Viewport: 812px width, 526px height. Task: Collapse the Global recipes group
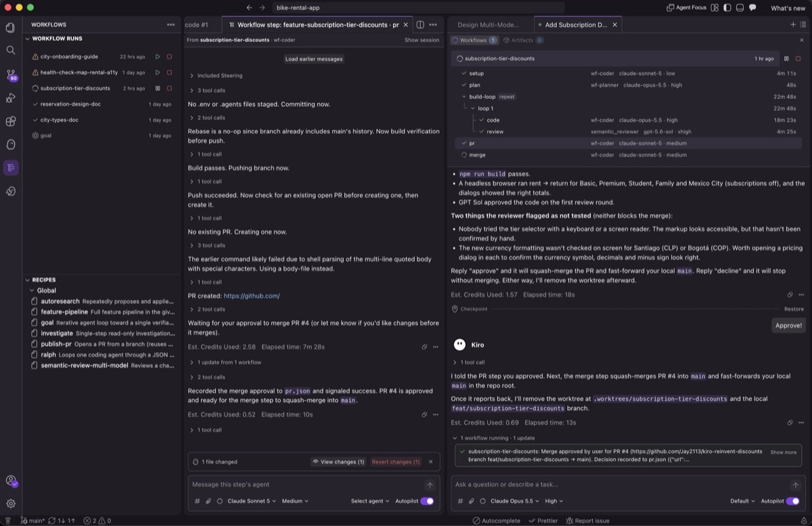[31, 290]
